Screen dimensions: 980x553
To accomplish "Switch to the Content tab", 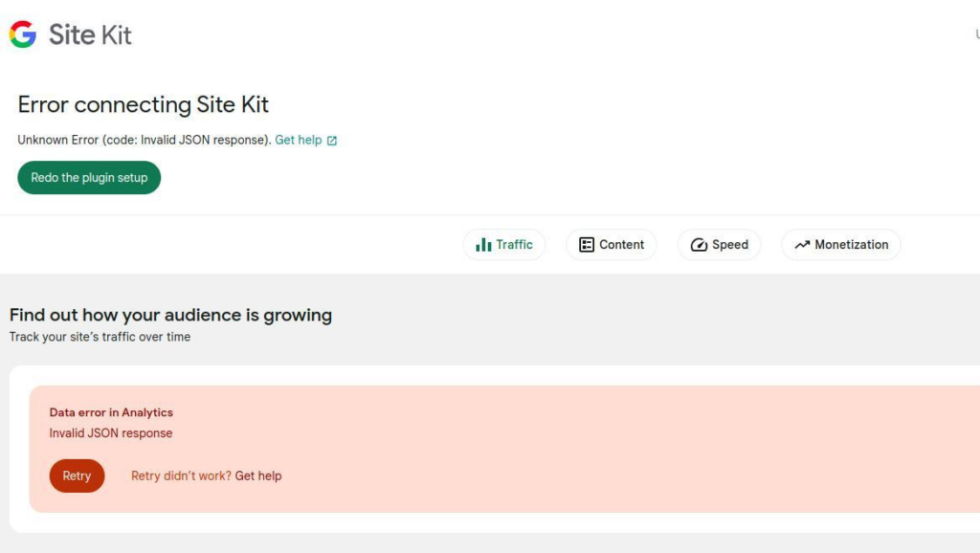I will coord(611,244).
